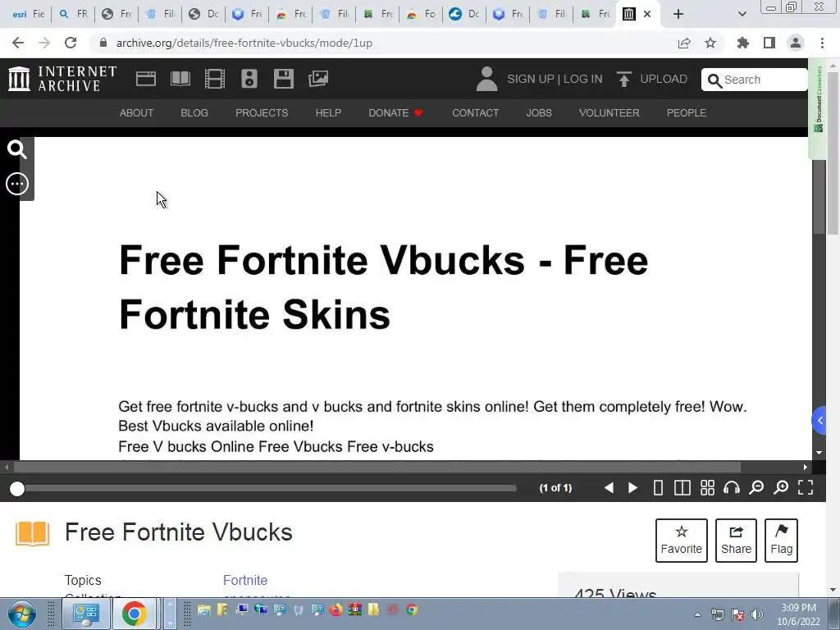The height and width of the screenshot is (630, 840).
Task: Zoom out the book reader
Action: point(756,487)
